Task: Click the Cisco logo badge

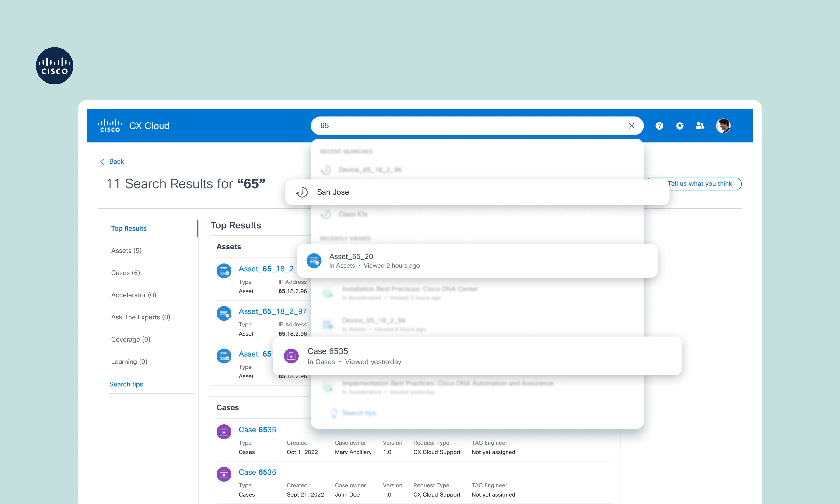Action: pyautogui.click(x=54, y=66)
